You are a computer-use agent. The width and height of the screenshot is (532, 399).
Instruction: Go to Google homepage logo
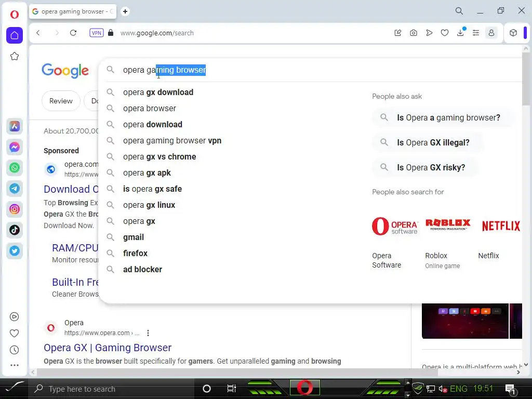(x=65, y=71)
